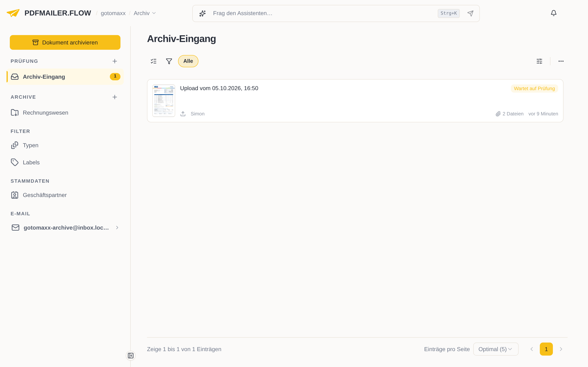Add a new archive with plus icon

pos(115,97)
